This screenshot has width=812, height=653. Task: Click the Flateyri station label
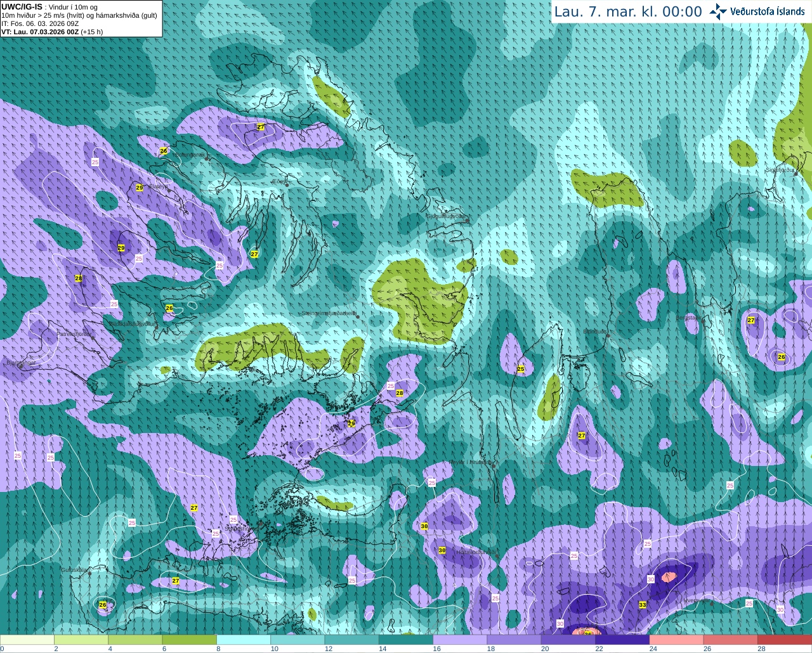coord(159,186)
